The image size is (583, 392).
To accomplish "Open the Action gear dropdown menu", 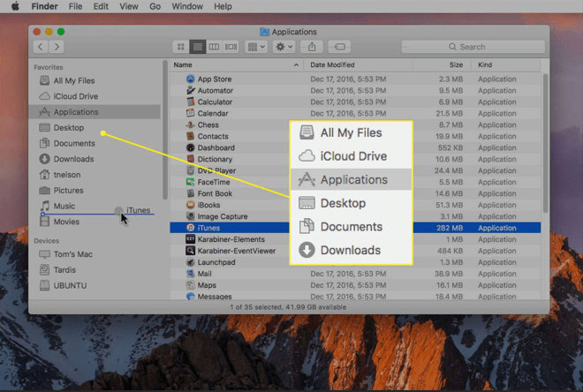I will coord(284,46).
